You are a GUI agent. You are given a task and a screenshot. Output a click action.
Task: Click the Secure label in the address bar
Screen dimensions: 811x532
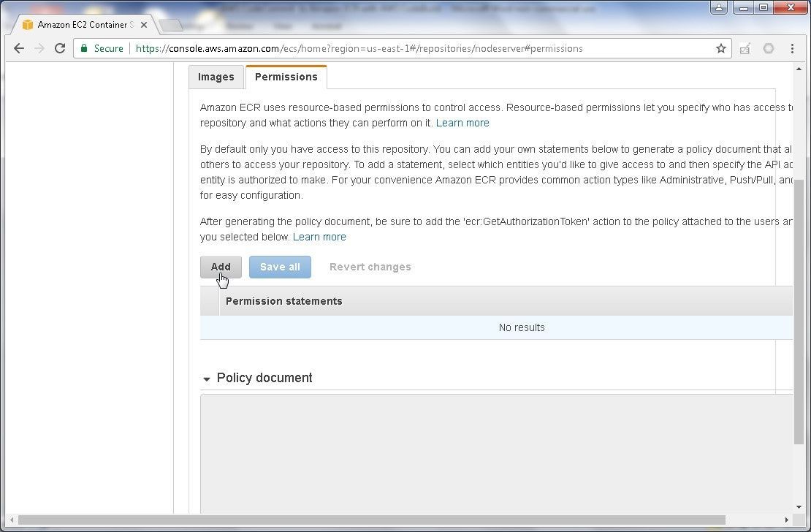click(109, 49)
